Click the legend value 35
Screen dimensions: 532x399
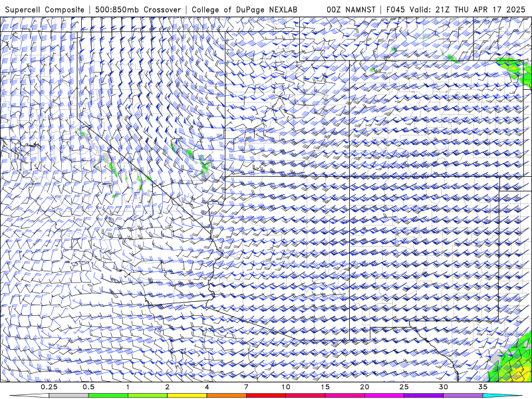click(483, 387)
